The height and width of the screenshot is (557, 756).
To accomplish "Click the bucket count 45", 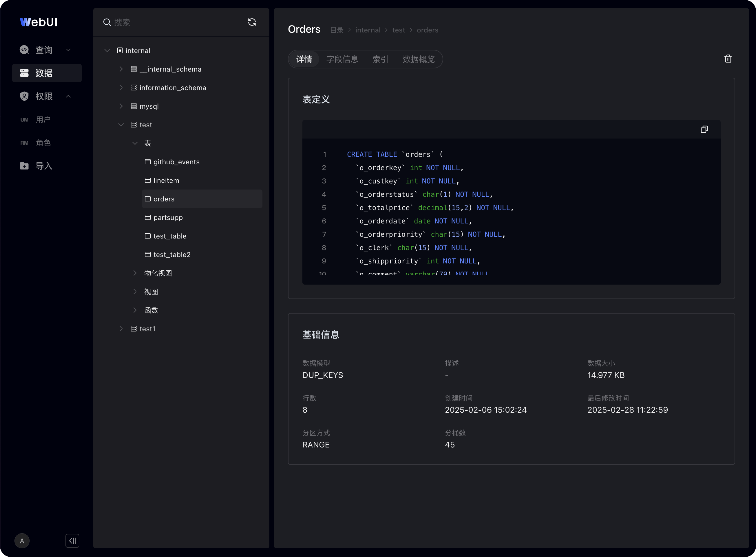I will pyautogui.click(x=450, y=445).
